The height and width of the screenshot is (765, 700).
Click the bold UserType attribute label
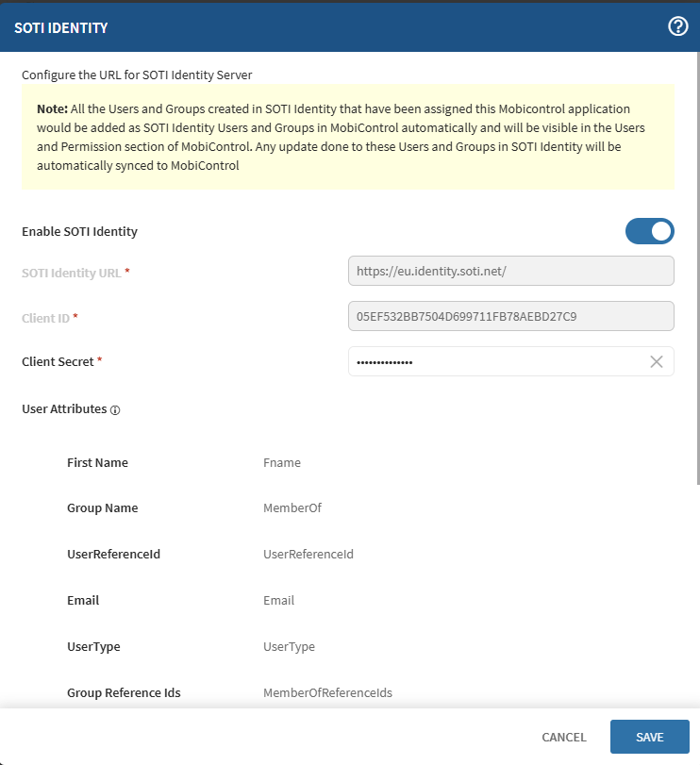click(x=93, y=646)
